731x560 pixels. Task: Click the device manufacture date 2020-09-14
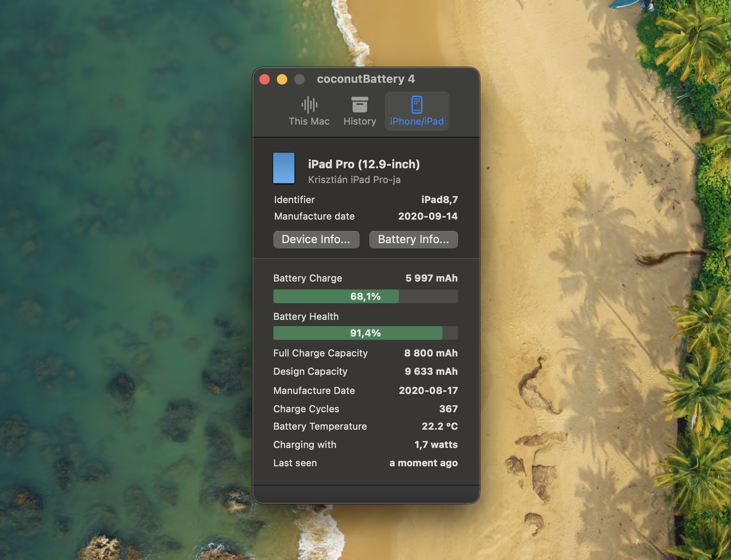(x=428, y=216)
